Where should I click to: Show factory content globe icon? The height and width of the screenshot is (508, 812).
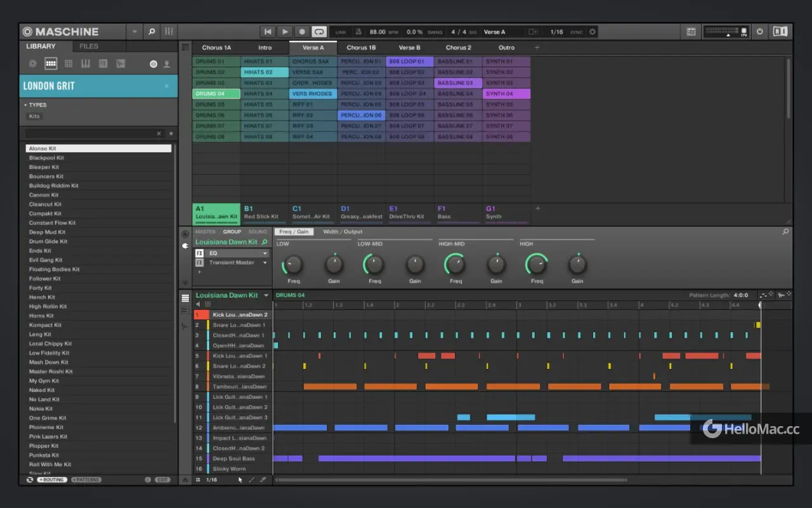[x=153, y=64]
